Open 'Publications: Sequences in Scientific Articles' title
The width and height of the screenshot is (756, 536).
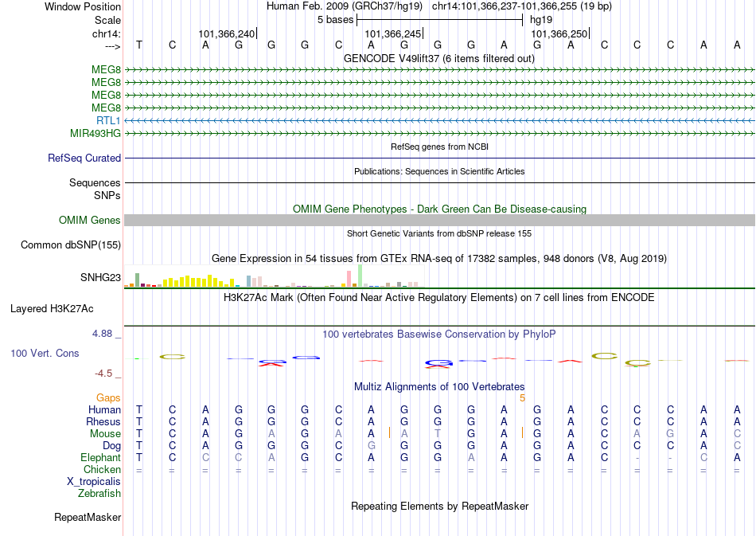coord(439,171)
